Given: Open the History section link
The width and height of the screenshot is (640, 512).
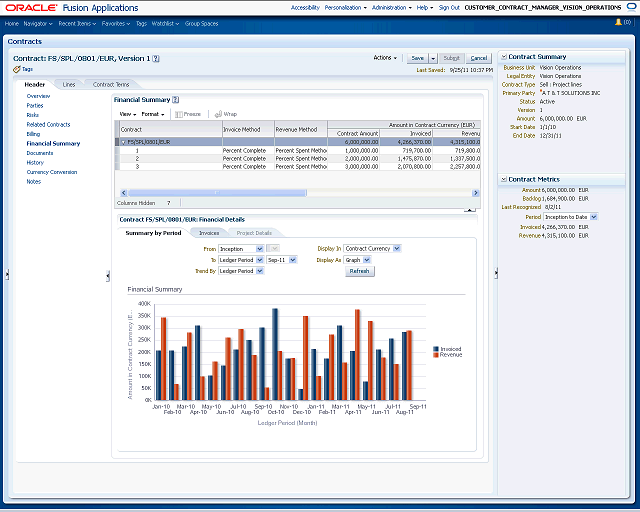Looking at the screenshot, I should (35, 163).
